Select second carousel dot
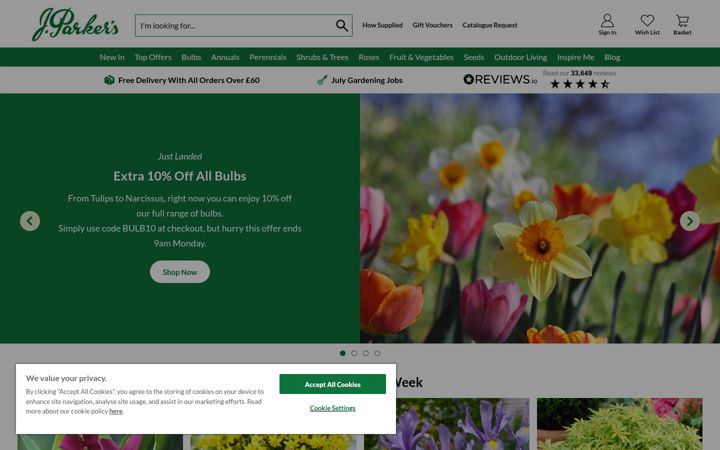Viewport: 720px width, 450px height. click(354, 353)
